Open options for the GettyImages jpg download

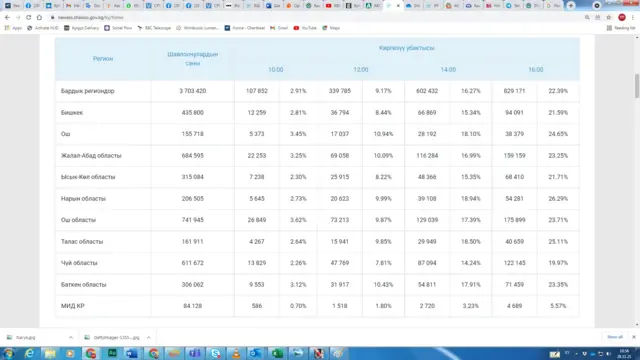pyautogui.click(x=149, y=338)
